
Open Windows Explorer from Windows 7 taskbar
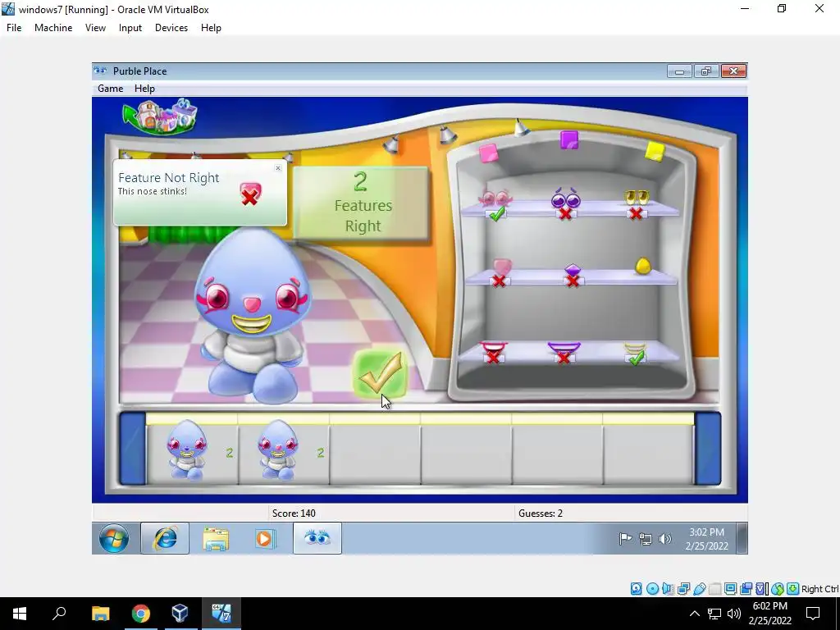tap(216, 538)
